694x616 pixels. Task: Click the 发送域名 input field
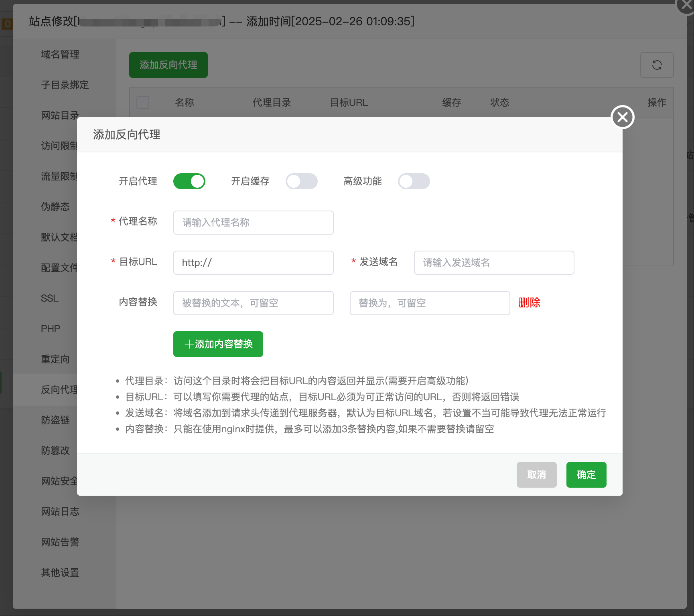click(494, 263)
